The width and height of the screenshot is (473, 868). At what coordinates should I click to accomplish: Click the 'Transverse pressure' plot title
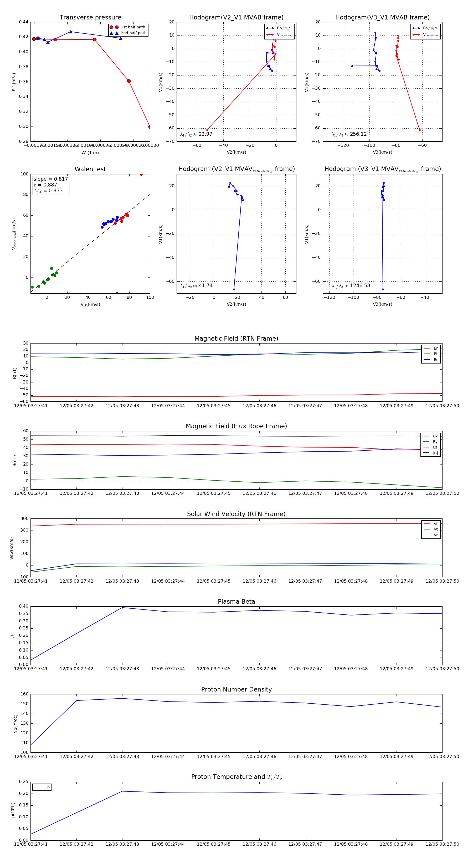click(x=90, y=18)
